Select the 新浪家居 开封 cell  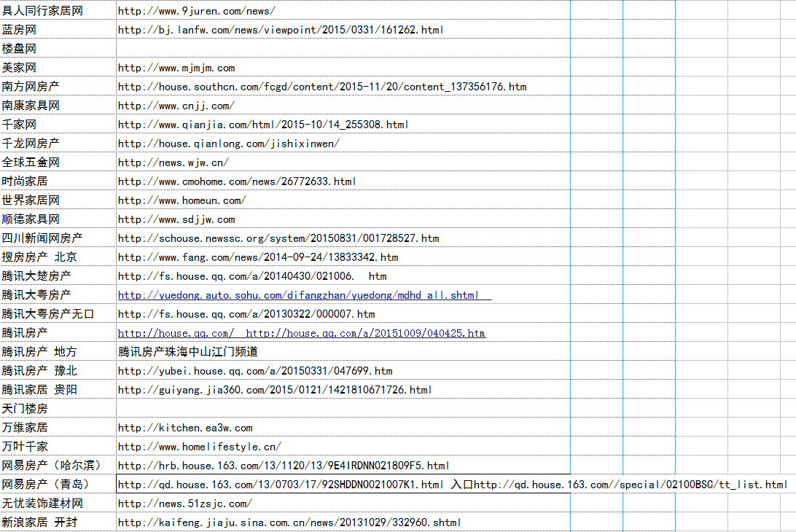[x=58, y=523]
